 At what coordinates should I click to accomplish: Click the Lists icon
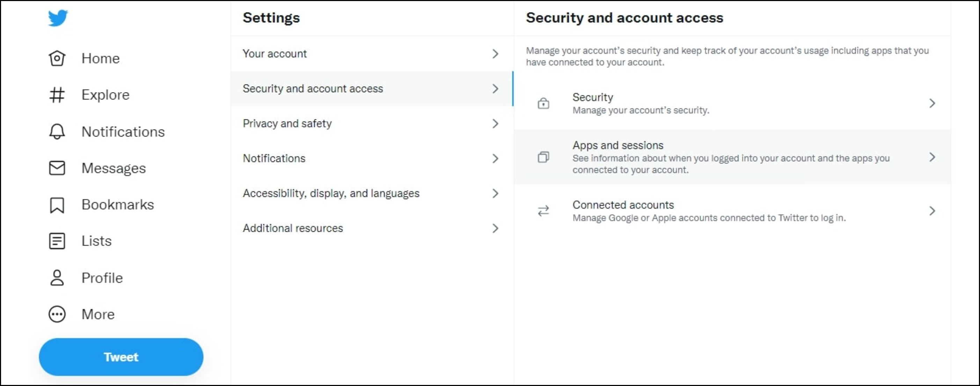coord(57,241)
